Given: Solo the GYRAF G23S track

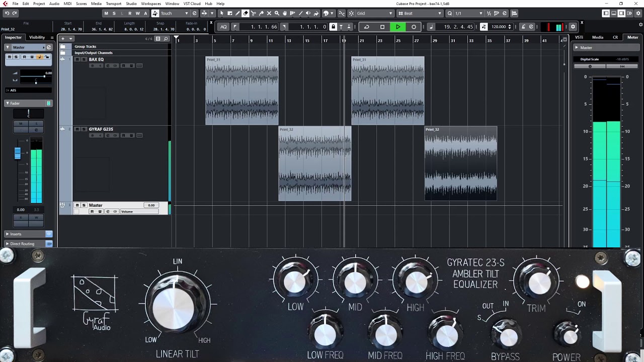Looking at the screenshot, I should click(x=84, y=129).
